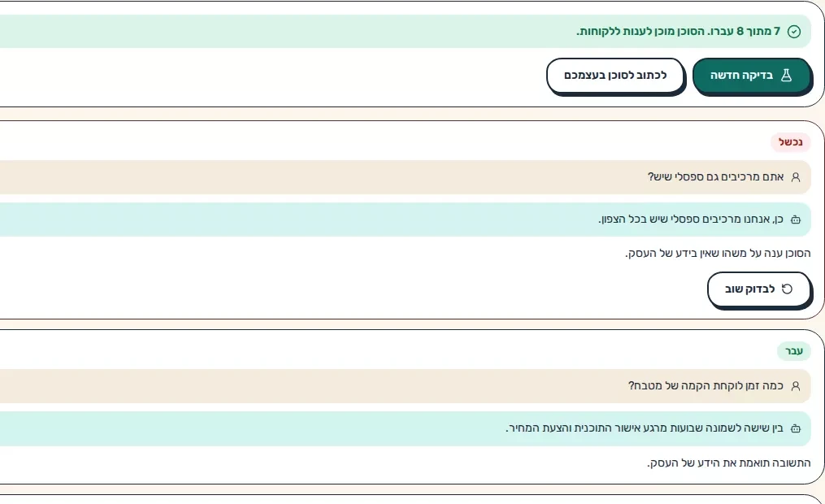This screenshot has width=825, height=504.
Task: Click the green "עבר" status badge
Action: (794, 351)
